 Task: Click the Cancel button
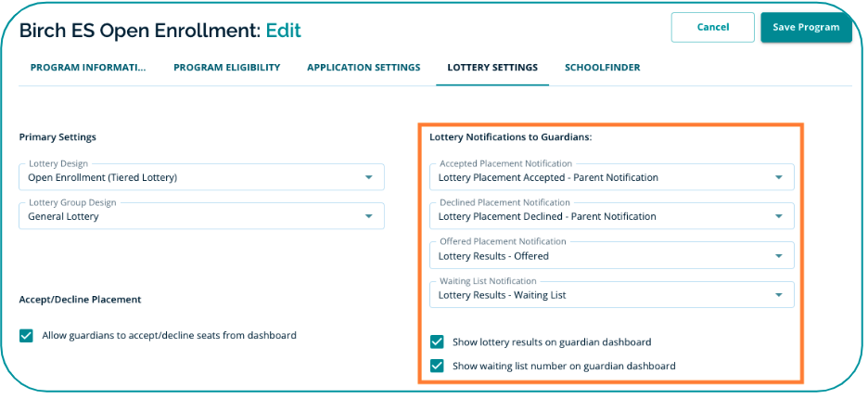tap(712, 27)
